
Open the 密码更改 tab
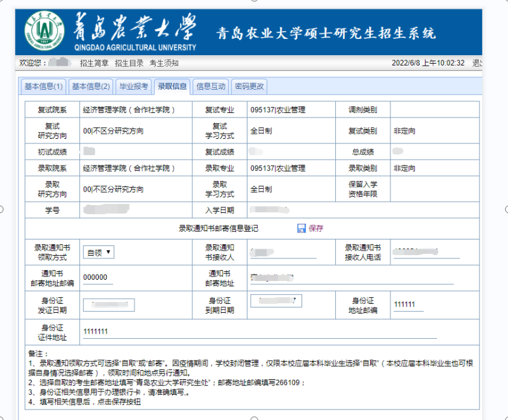[249, 86]
